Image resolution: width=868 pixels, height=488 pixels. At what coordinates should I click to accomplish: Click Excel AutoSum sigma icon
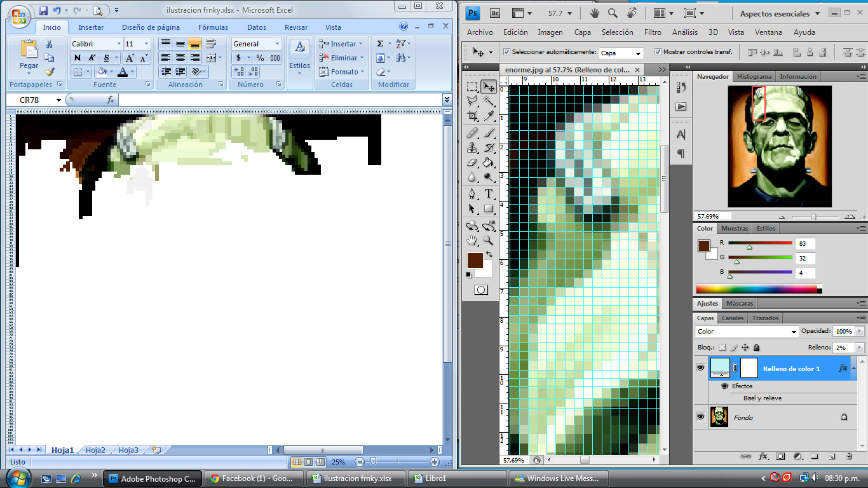pyautogui.click(x=380, y=43)
